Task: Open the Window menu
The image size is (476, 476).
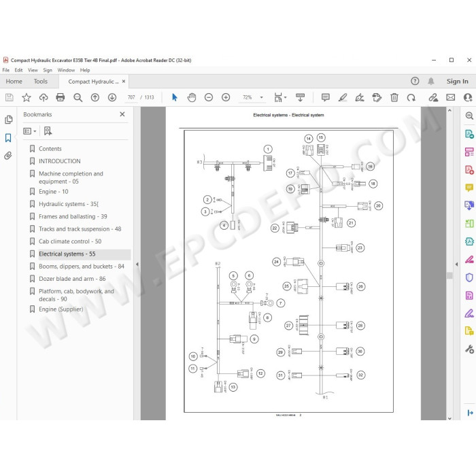Action: (x=66, y=70)
